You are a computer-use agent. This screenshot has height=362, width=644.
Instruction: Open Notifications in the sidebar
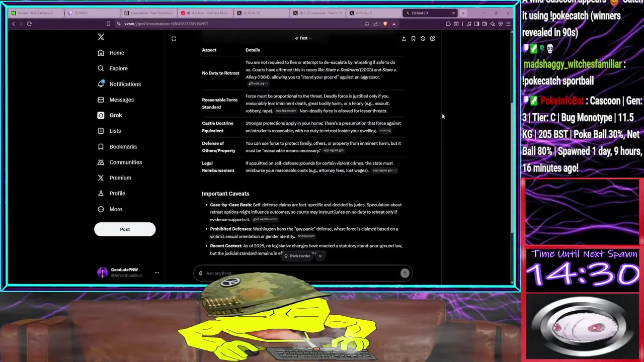click(119, 84)
